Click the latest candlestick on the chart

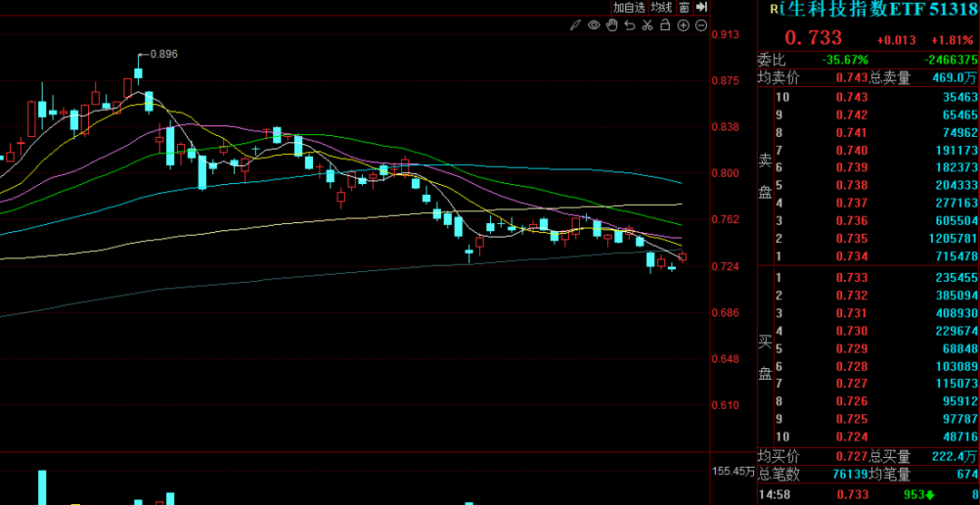pos(682,257)
